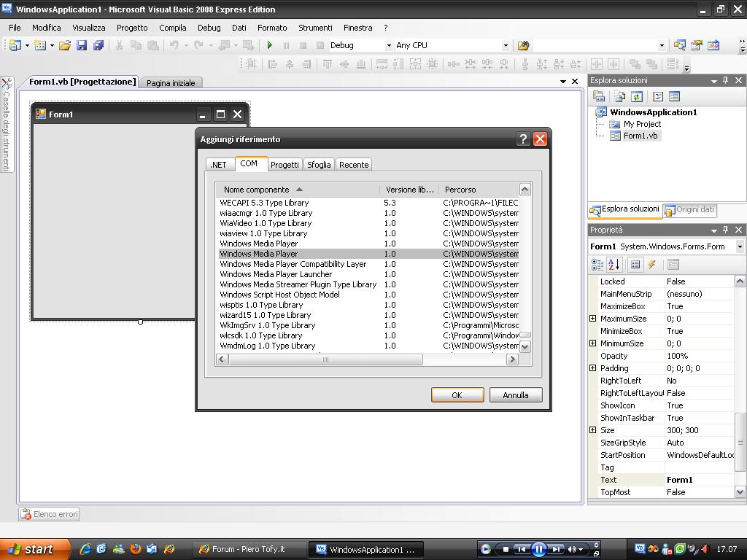
Task: Click the component list scroll-down arrow
Action: (525, 346)
